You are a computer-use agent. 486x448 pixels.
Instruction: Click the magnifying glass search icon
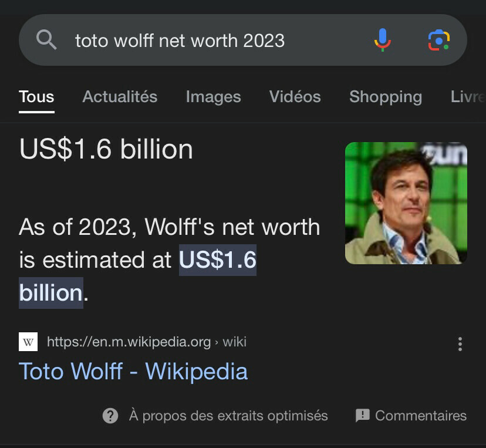point(46,40)
